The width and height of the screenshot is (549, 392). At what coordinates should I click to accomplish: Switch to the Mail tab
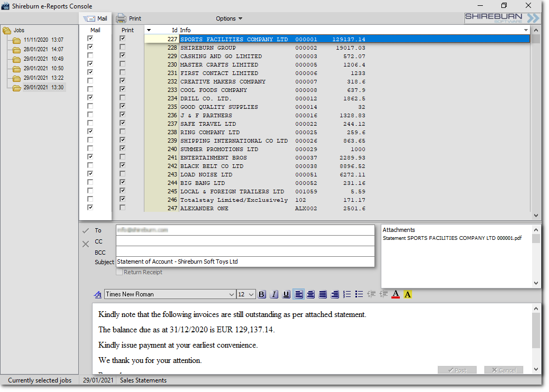coord(95,18)
